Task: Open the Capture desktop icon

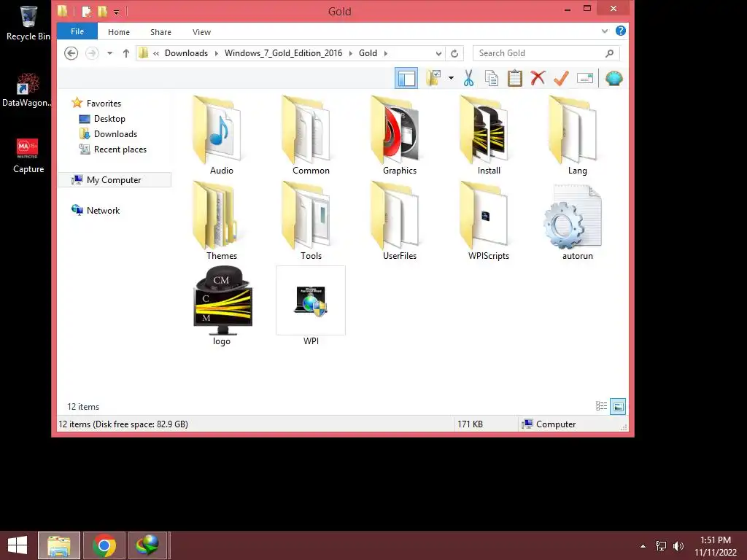Action: click(x=28, y=156)
